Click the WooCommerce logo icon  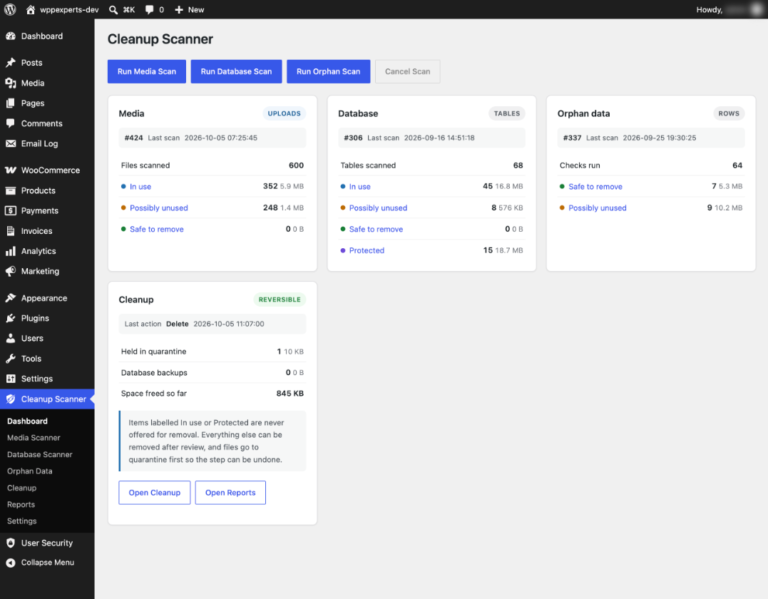pyautogui.click(x=10, y=170)
